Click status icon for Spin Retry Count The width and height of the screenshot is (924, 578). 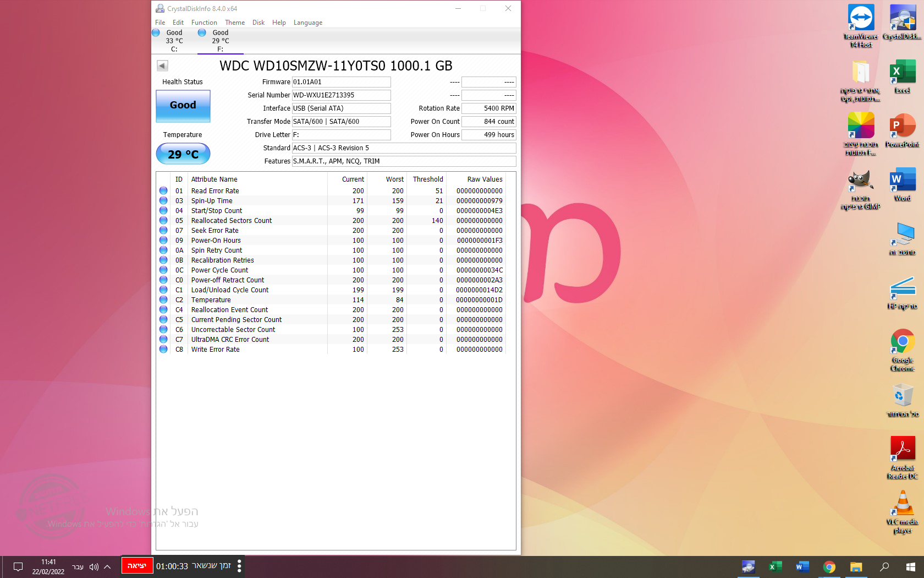pos(163,250)
